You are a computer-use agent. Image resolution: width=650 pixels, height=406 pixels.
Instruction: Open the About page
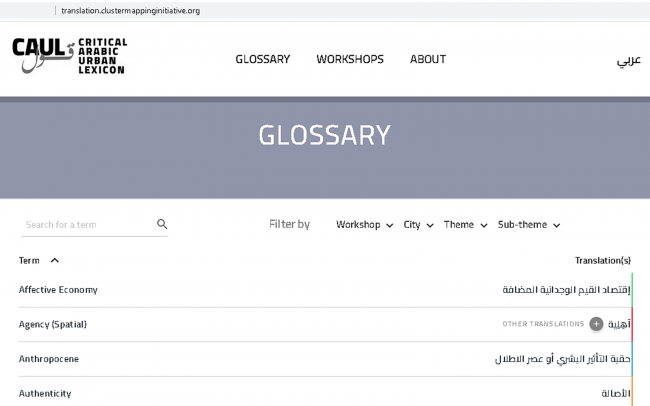coord(428,59)
